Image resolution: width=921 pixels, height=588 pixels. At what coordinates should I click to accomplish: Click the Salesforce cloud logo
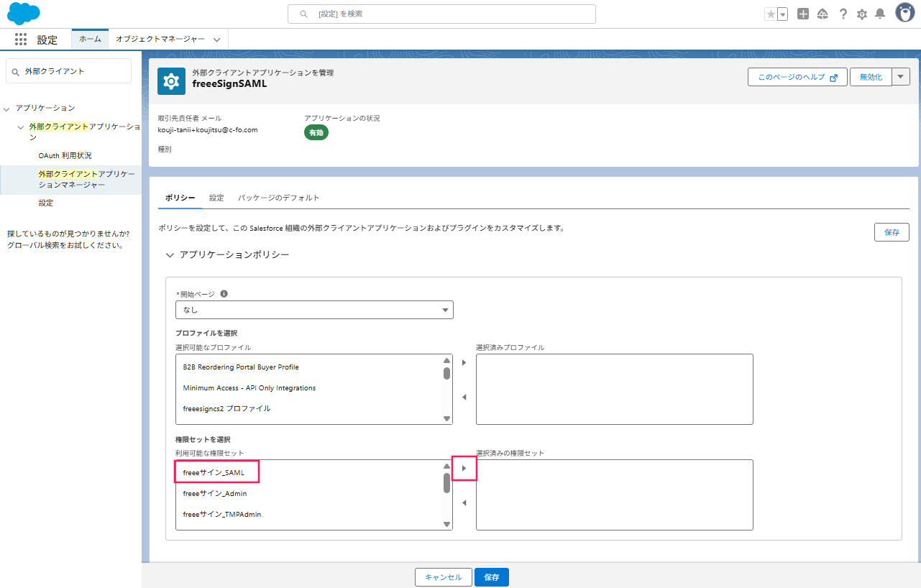pos(24,14)
